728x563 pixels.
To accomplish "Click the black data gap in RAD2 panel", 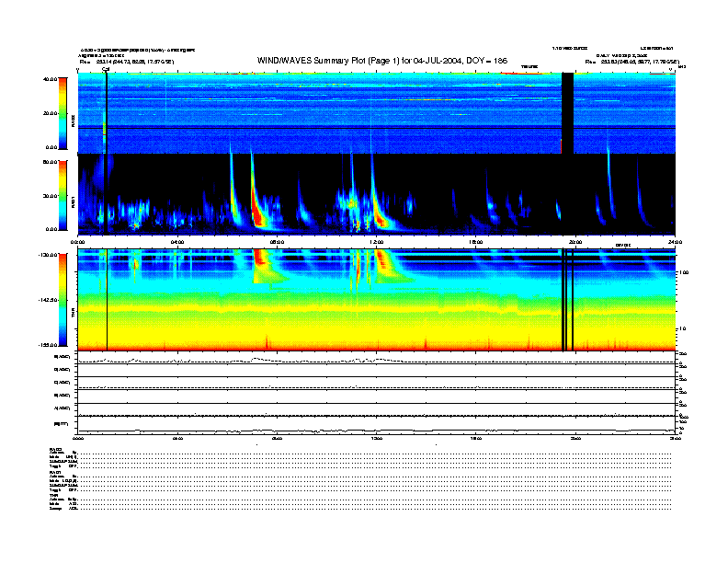I will pyautogui.click(x=567, y=110).
